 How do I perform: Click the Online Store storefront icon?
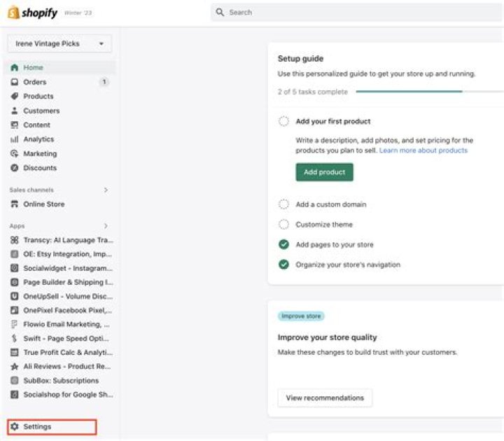point(15,204)
